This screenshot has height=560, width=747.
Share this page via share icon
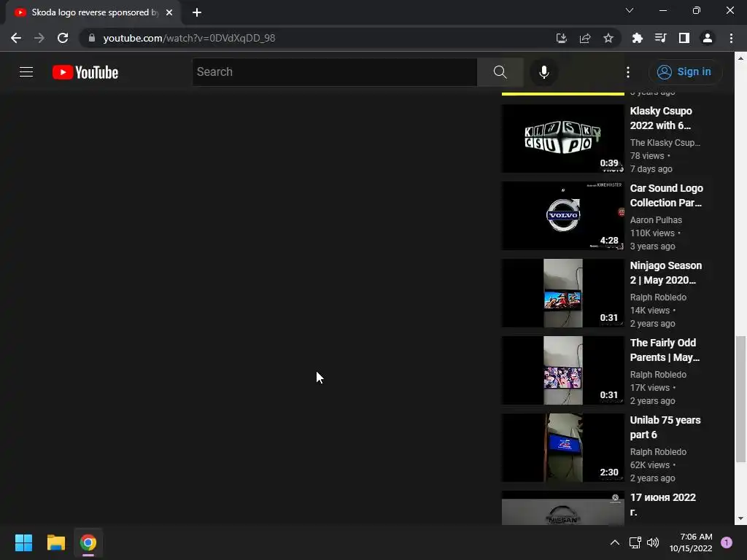tap(584, 38)
